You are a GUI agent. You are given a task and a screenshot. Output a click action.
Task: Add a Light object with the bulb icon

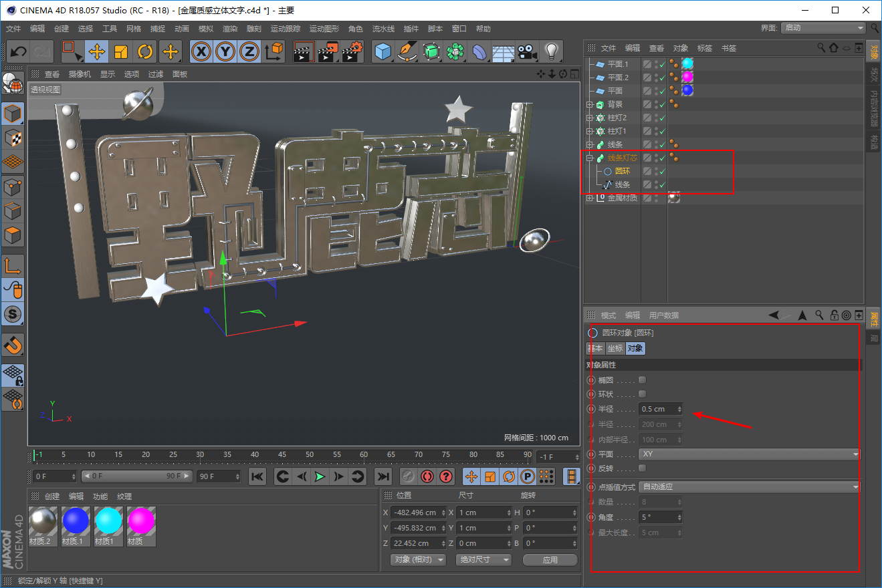(x=551, y=51)
